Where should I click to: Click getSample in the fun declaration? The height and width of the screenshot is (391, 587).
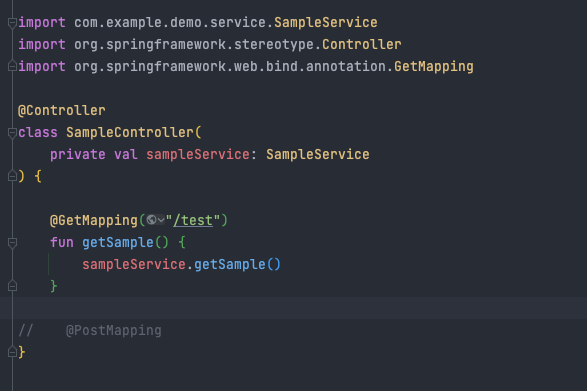click(118, 242)
